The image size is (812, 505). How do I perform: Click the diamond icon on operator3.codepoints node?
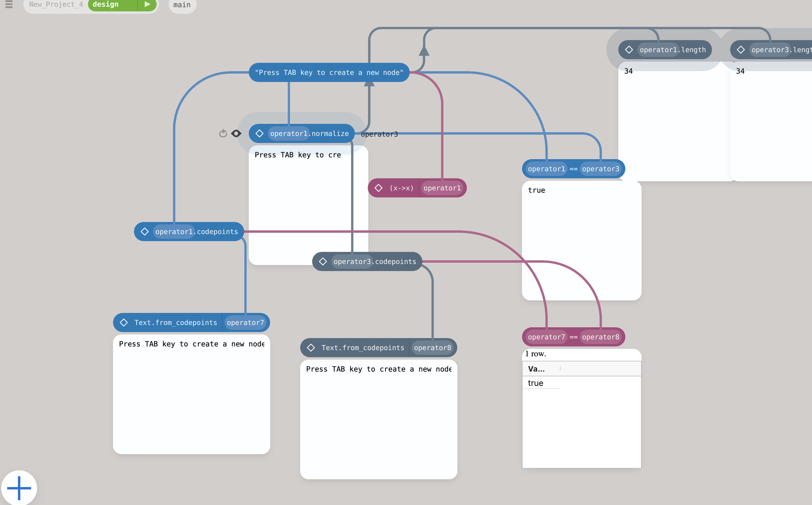(323, 261)
